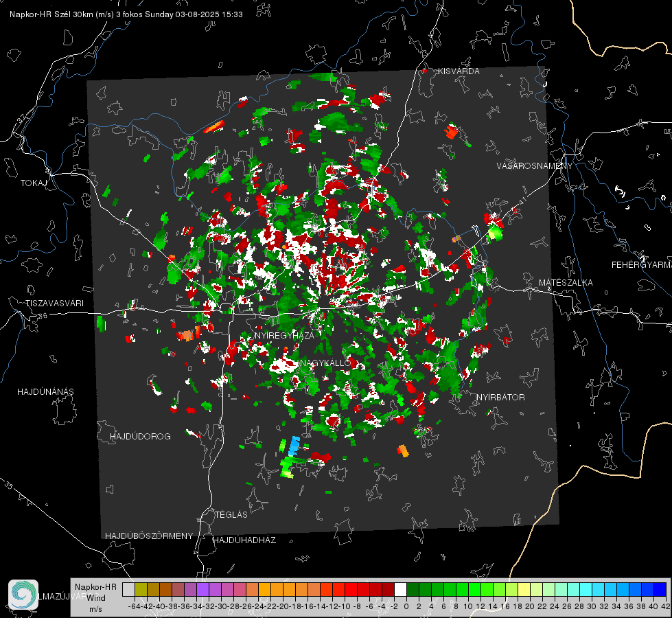This screenshot has height=618, width=672.
Task: Select the dark blue 42 legend swatch
Action: (x=660, y=589)
